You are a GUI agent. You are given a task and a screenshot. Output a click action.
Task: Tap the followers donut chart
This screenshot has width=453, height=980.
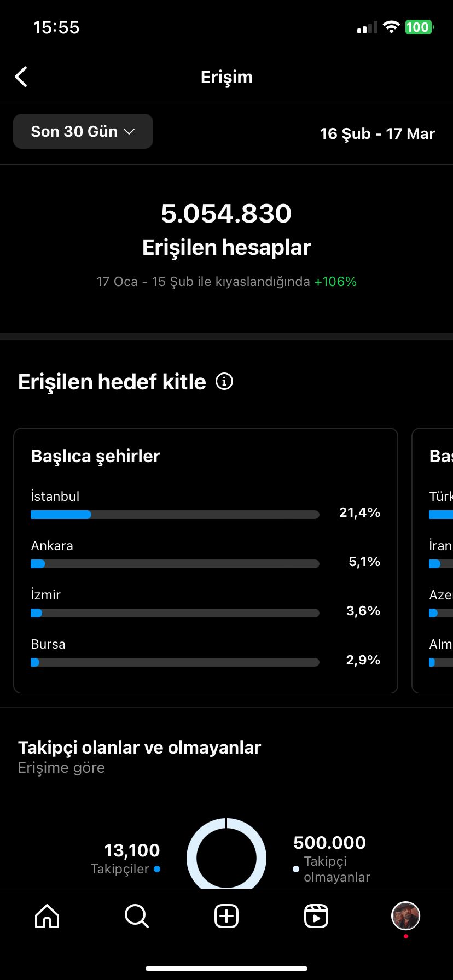tap(226, 854)
